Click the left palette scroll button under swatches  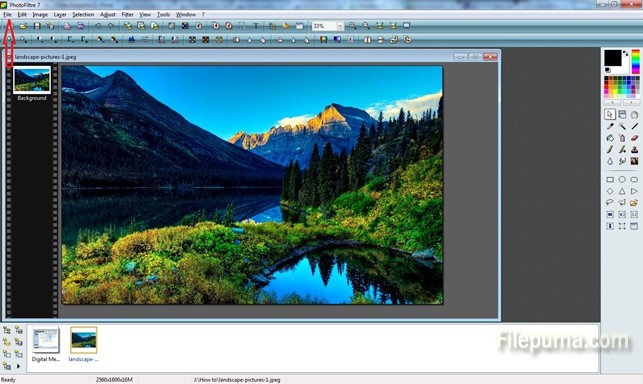tap(612, 102)
